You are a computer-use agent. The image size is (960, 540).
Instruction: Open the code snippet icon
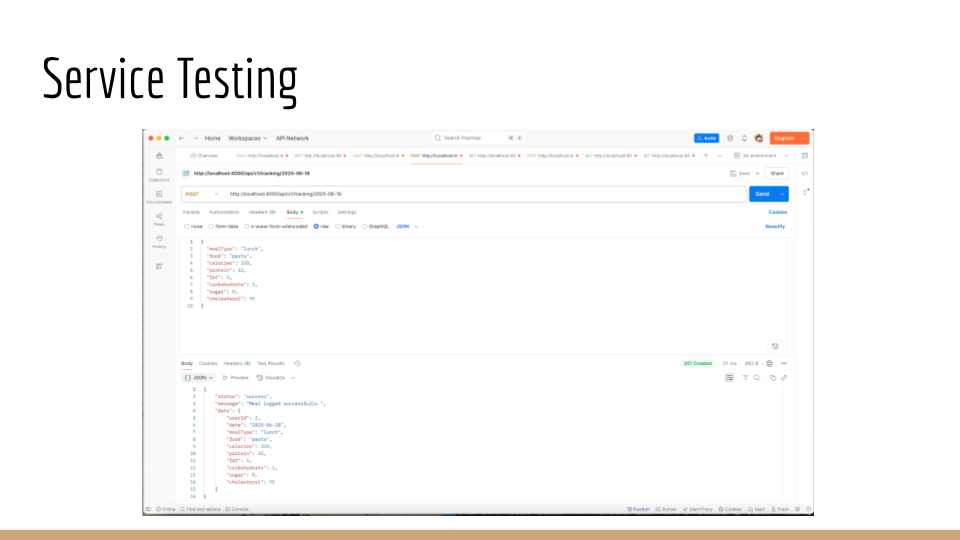coord(805,173)
